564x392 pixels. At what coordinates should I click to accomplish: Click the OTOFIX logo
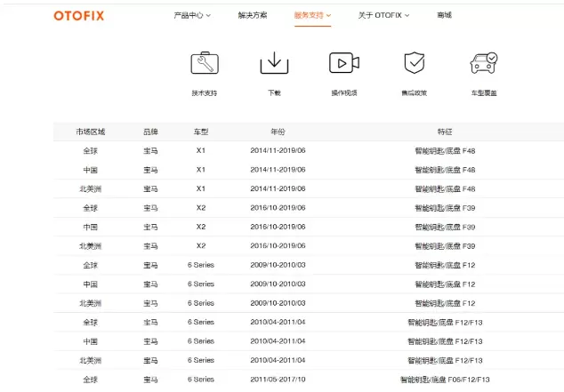[x=78, y=15]
